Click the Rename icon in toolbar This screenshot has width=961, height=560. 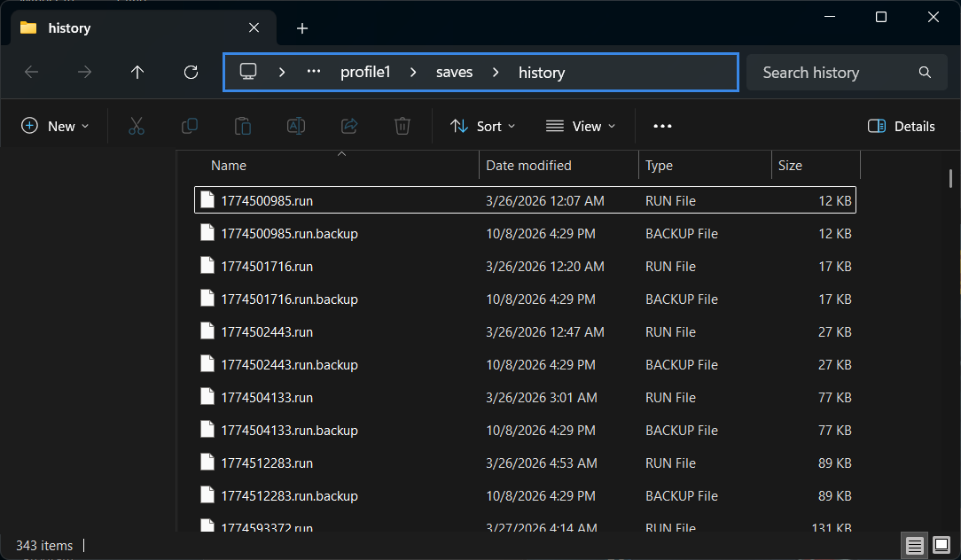(x=296, y=126)
